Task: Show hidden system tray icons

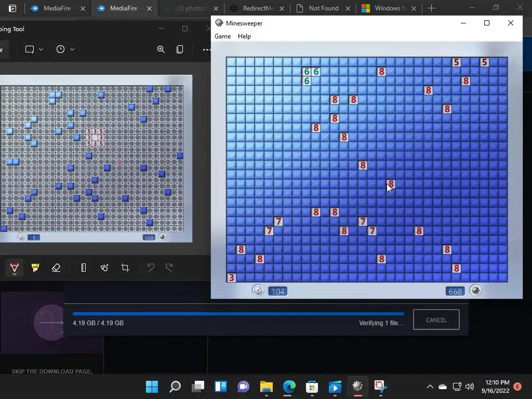Action: pyautogui.click(x=430, y=387)
